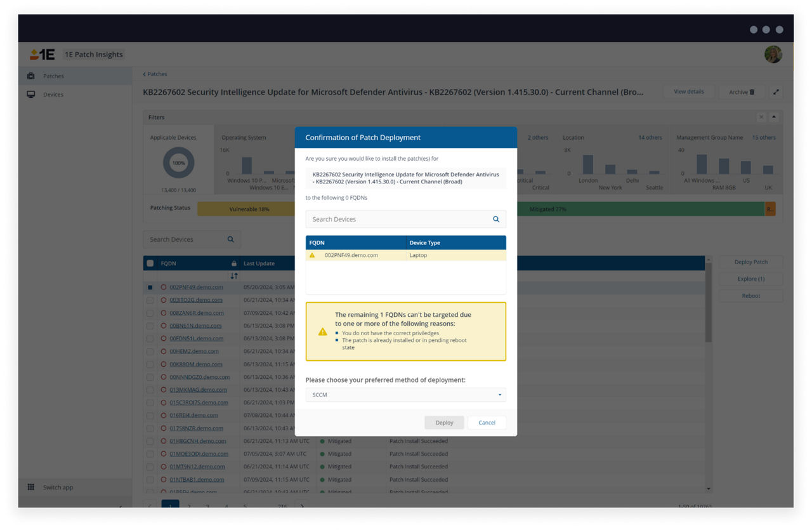Uncheck the 002PNF49.demo.com row checkbox
812x530 pixels.
coord(150,288)
